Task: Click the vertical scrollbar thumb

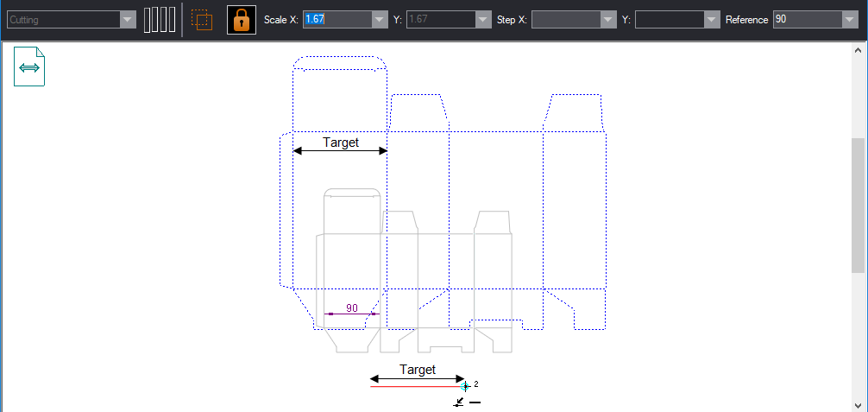Action: click(x=859, y=205)
